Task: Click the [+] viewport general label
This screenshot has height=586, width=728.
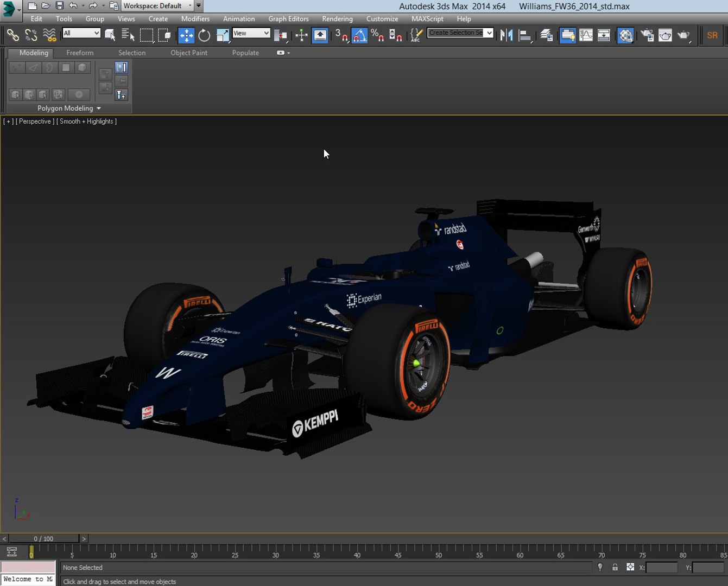Action: (9, 122)
